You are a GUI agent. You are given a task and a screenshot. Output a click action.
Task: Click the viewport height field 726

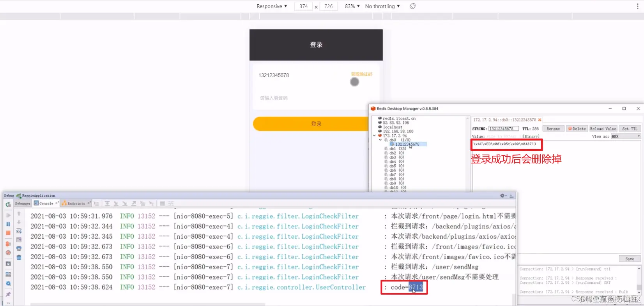(329, 6)
